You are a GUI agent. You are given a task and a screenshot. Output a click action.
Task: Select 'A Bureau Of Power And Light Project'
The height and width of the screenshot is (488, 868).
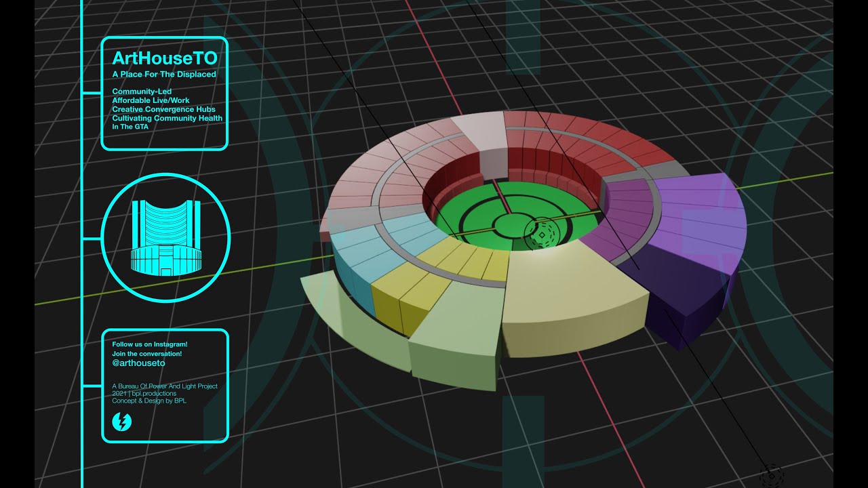165,386
